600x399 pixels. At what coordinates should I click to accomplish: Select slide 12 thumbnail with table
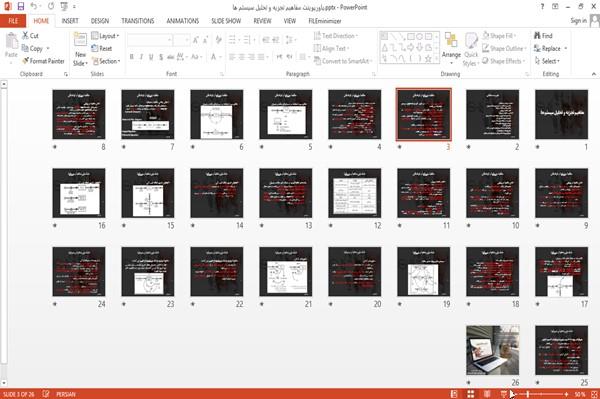point(355,193)
